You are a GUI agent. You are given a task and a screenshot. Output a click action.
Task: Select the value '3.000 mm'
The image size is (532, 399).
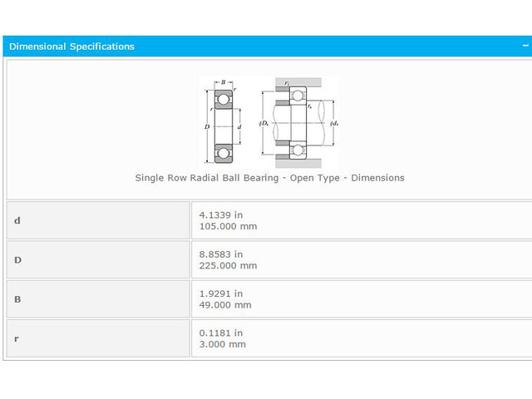click(x=222, y=344)
